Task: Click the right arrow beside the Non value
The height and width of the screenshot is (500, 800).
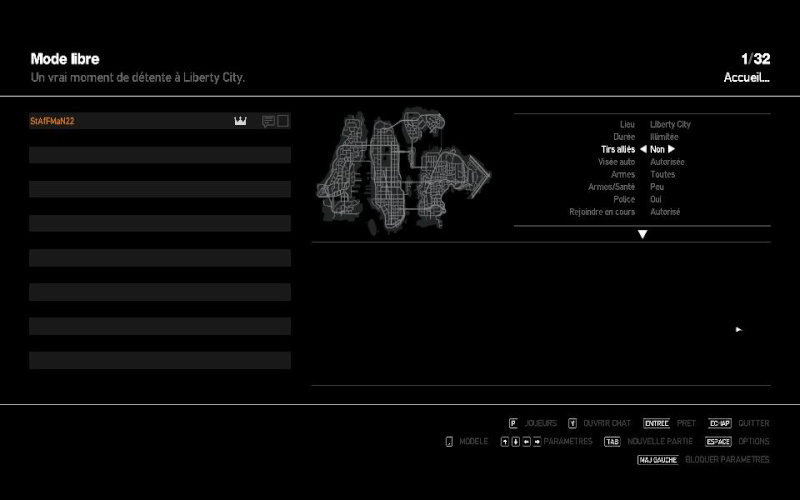Action: (x=671, y=149)
